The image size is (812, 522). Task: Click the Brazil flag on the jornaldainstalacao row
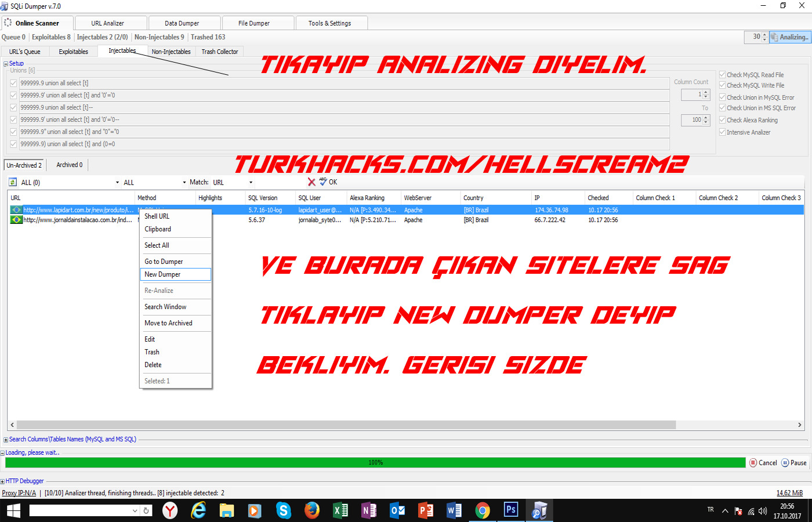17,220
